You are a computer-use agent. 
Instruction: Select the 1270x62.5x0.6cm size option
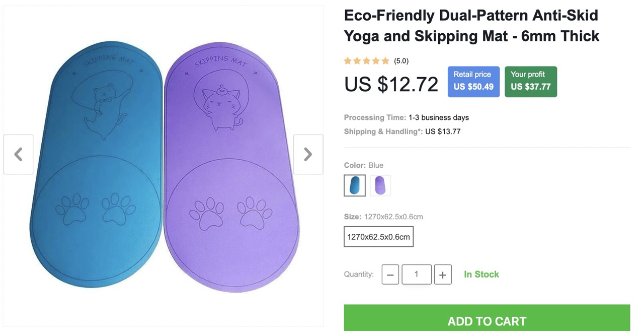pyautogui.click(x=378, y=236)
